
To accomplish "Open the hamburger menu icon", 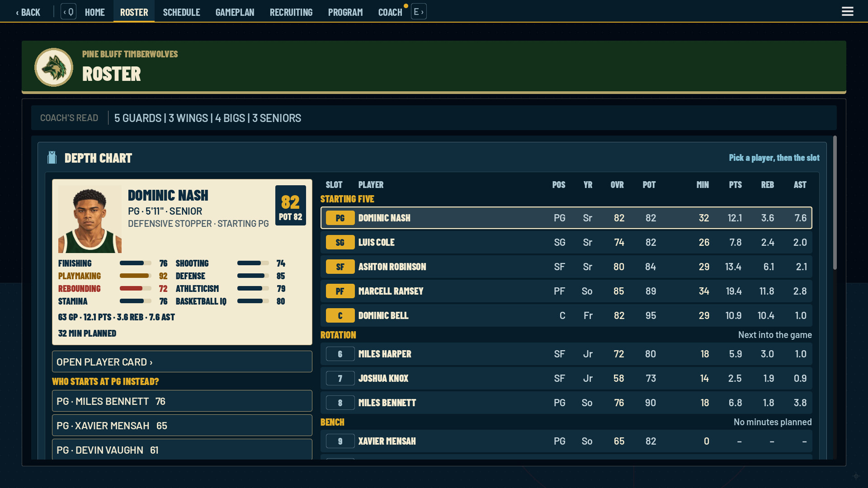I will (x=847, y=11).
